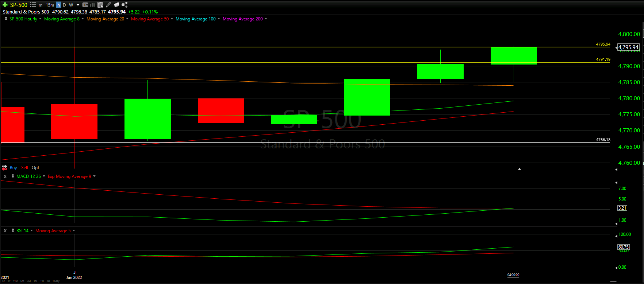Click the left arrow at RSI axis top

616,236
